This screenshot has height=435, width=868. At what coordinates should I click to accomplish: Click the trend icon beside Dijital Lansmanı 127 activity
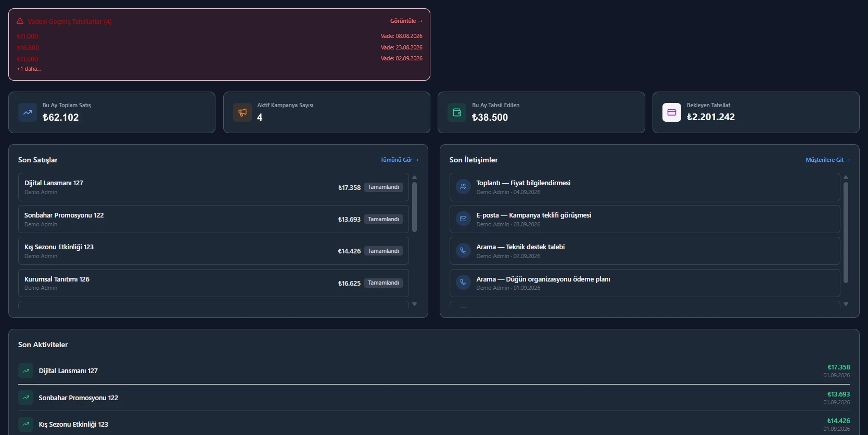[x=26, y=370]
